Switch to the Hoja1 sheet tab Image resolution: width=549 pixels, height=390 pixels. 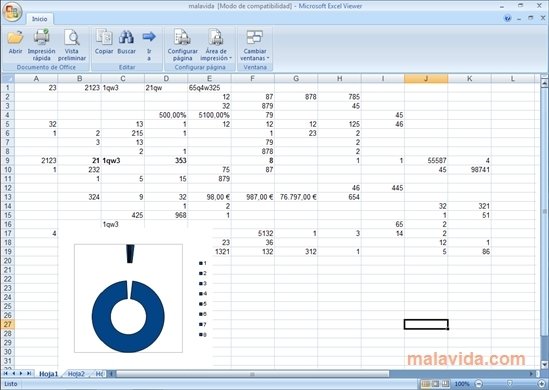[48, 374]
